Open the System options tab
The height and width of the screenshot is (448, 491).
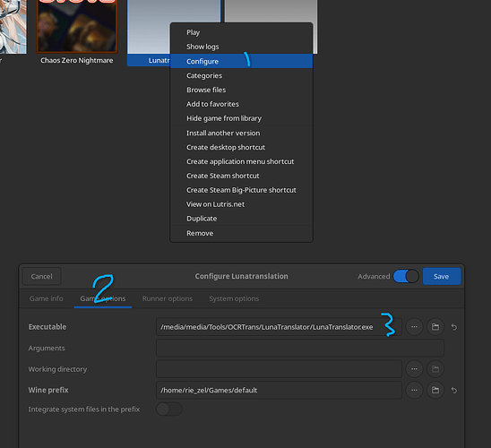tap(234, 298)
